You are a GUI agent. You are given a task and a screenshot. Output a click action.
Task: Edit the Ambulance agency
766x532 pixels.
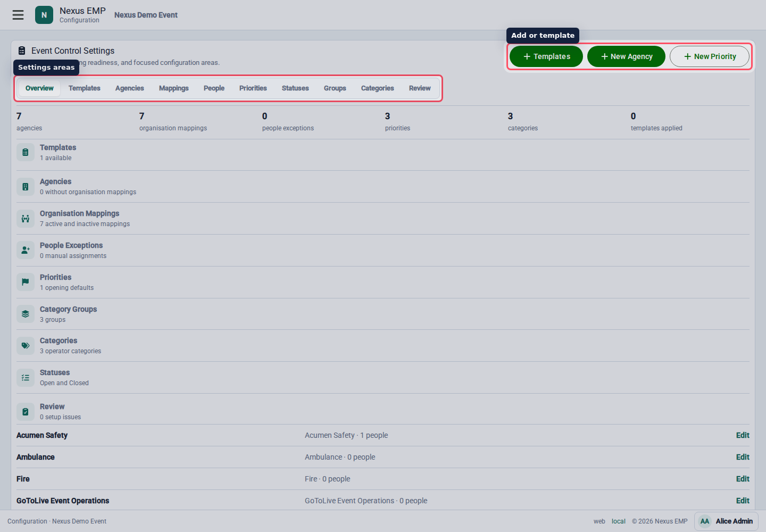pyautogui.click(x=743, y=457)
